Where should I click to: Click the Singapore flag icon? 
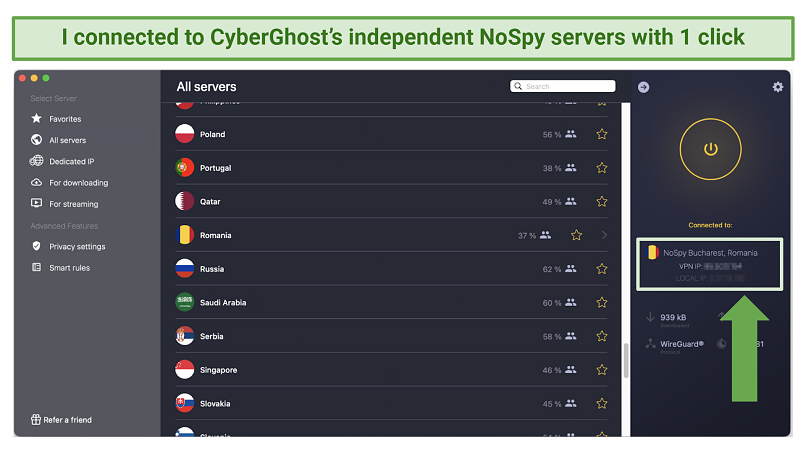pyautogui.click(x=185, y=370)
